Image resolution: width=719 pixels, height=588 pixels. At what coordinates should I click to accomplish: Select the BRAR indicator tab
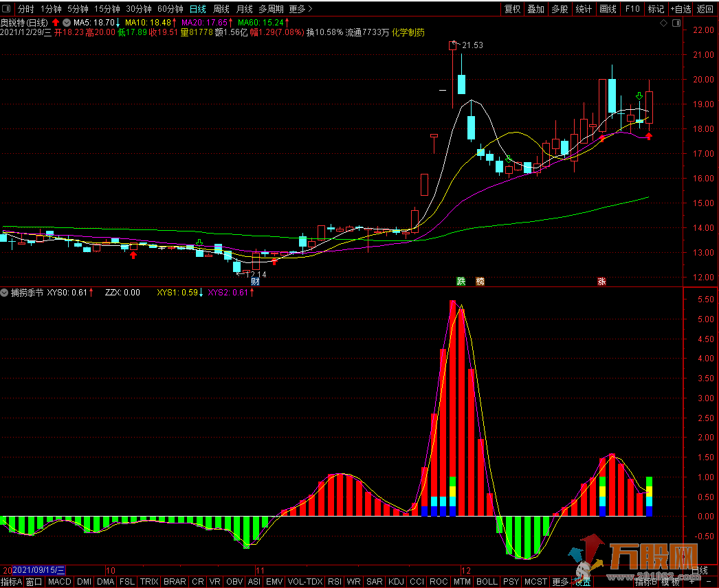[x=175, y=582]
